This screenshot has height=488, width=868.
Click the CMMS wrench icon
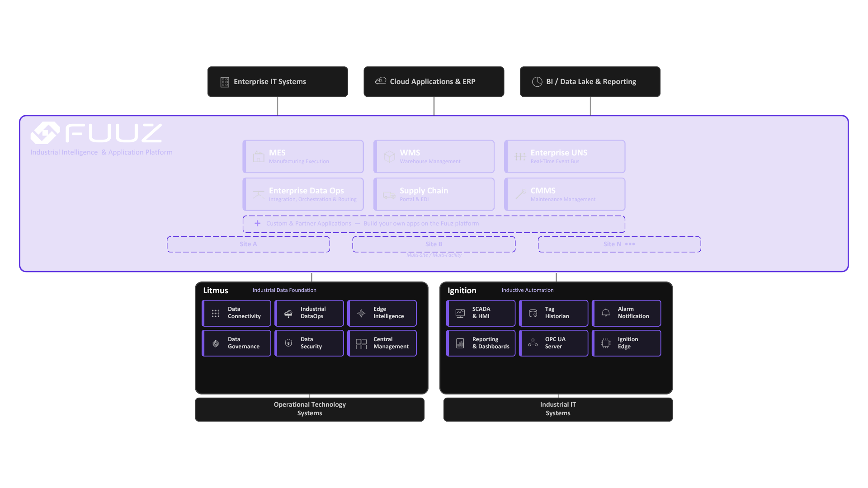[520, 195]
